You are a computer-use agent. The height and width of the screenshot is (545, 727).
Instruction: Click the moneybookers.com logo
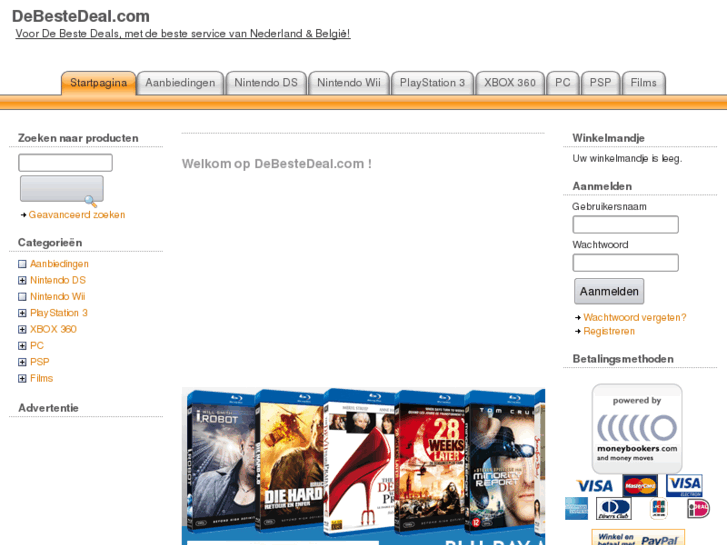(637, 428)
